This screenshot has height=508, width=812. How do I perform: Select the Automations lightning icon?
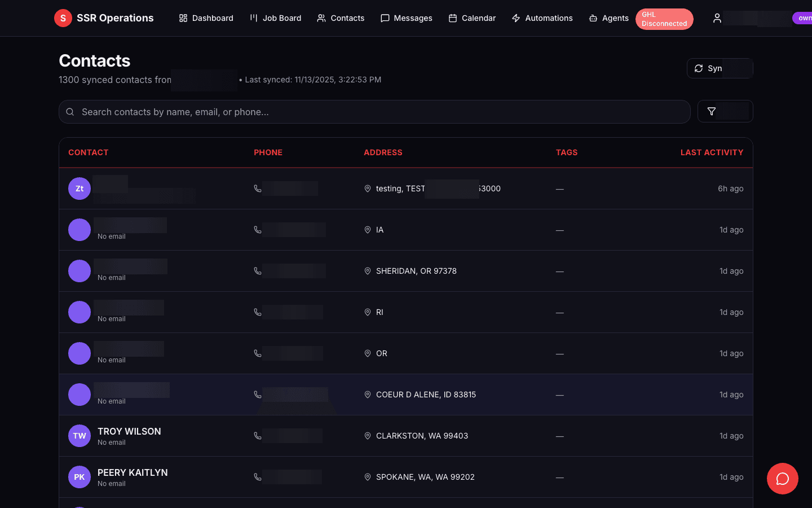pos(515,18)
